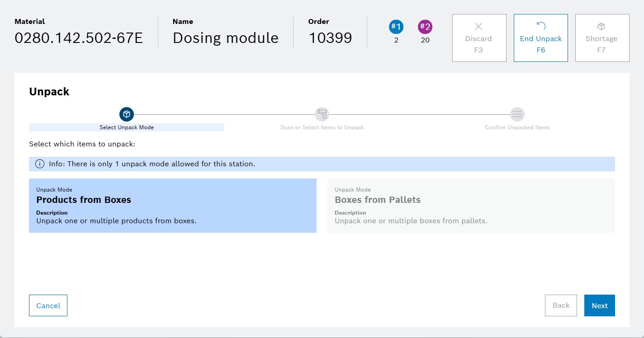
Task: Click the scanner icon in the step progress bar
Action: coord(322,114)
